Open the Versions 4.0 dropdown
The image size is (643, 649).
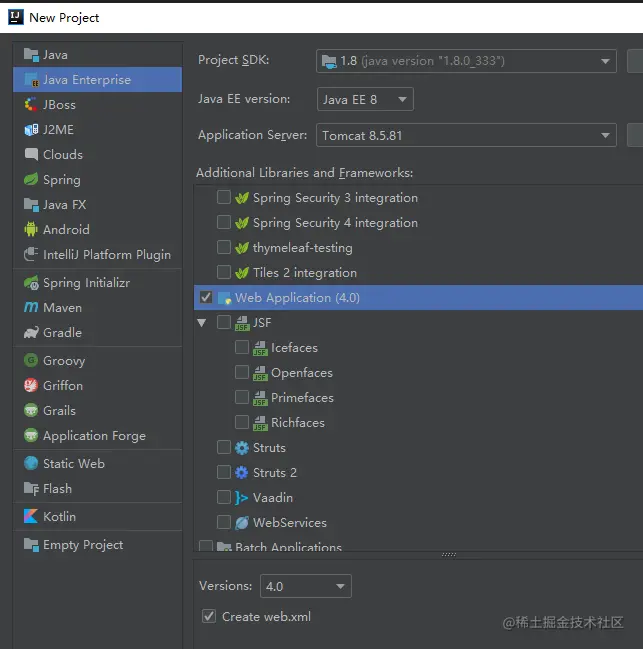[x=306, y=586]
